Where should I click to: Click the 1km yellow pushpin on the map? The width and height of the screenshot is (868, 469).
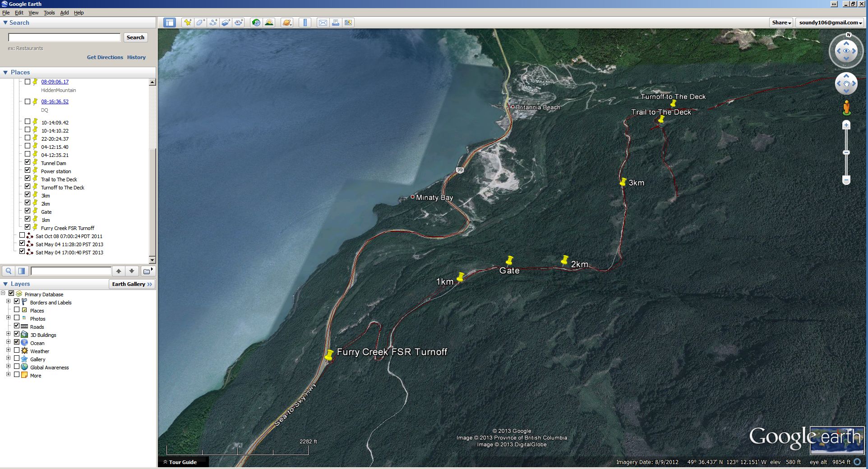(x=460, y=277)
